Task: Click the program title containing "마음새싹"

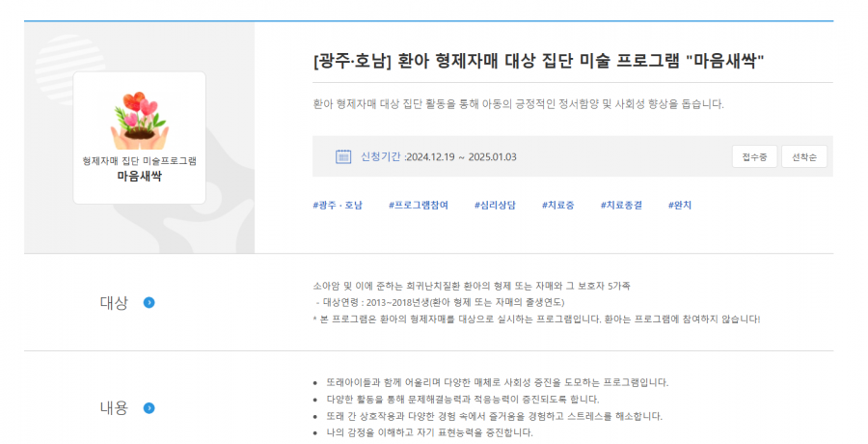Action: pyautogui.click(x=538, y=61)
